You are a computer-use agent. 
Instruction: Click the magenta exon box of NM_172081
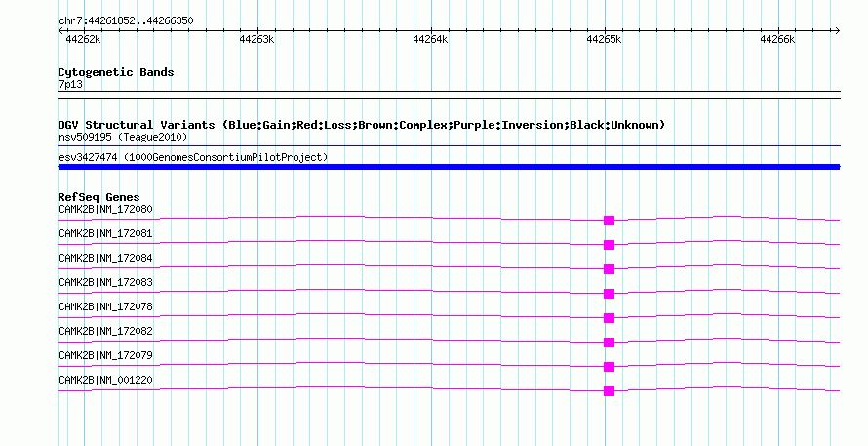pos(609,245)
